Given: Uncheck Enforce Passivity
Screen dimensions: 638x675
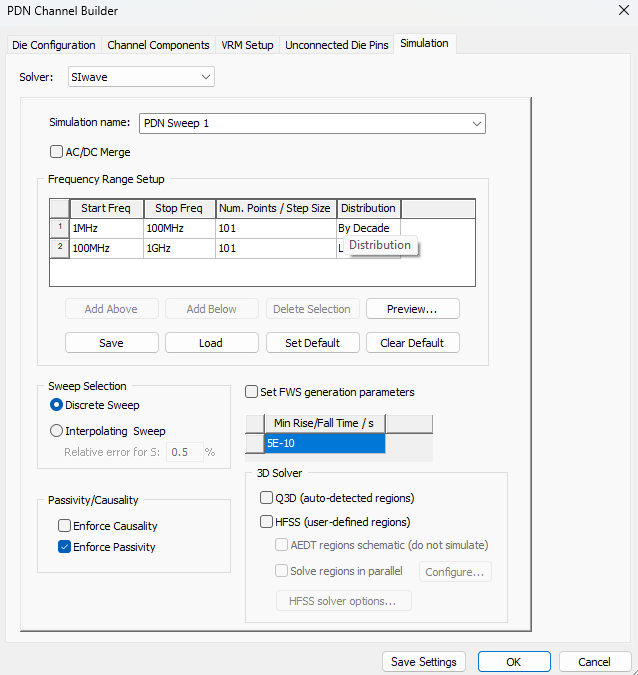Looking at the screenshot, I should click(65, 547).
